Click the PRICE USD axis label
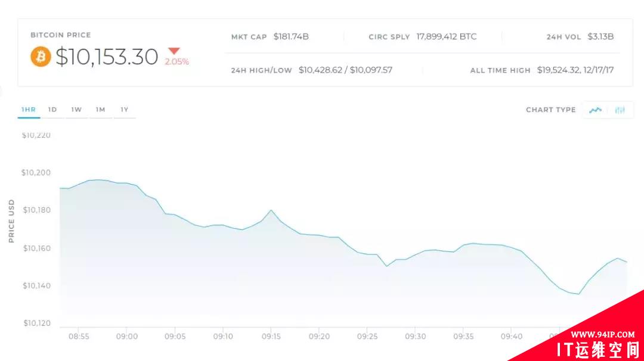Image resolution: width=644 pixels, height=361 pixels. tap(11, 221)
